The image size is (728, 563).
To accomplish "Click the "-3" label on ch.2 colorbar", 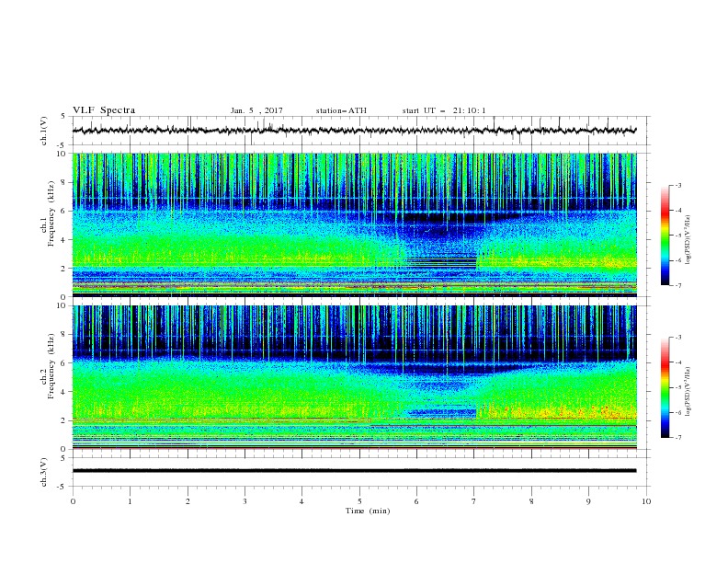I will 678,338.
